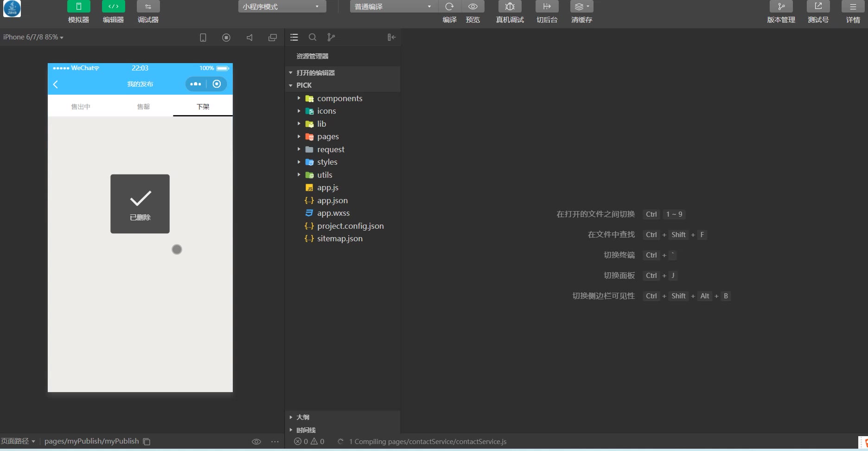Open the 普通编译 compile mode dropdown
Image resolution: width=868 pixels, height=451 pixels.
coord(394,6)
